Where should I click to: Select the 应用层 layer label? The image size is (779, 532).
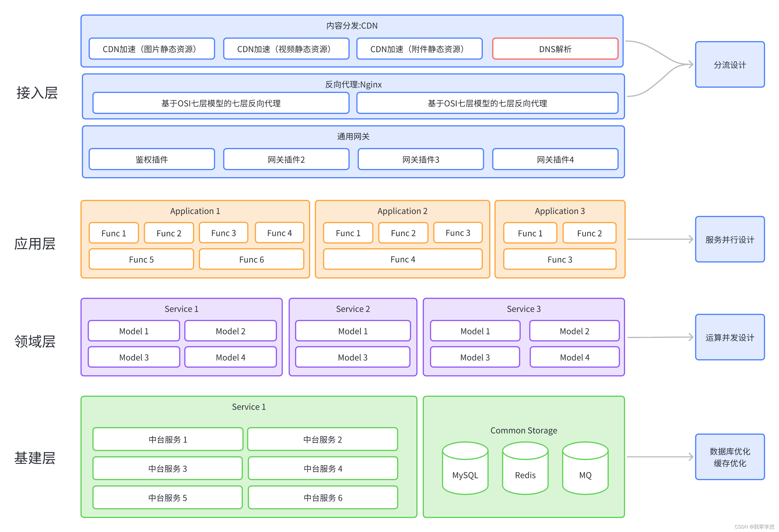tap(34, 244)
